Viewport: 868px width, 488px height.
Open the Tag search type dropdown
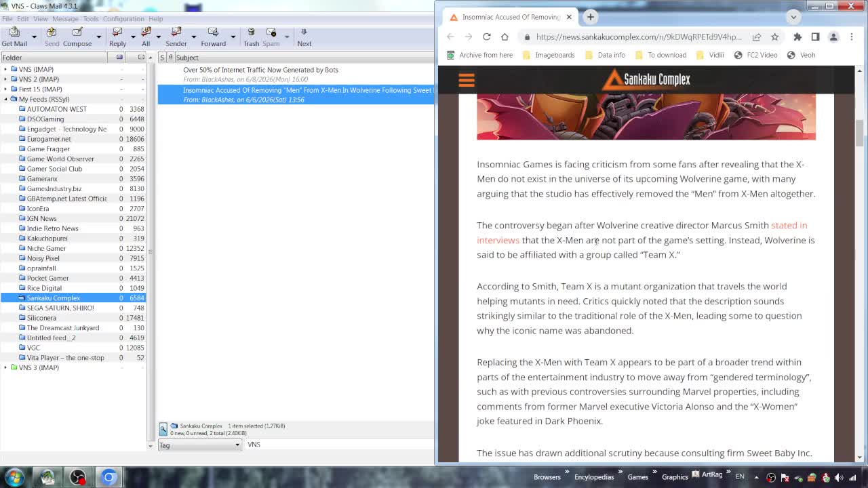point(199,445)
